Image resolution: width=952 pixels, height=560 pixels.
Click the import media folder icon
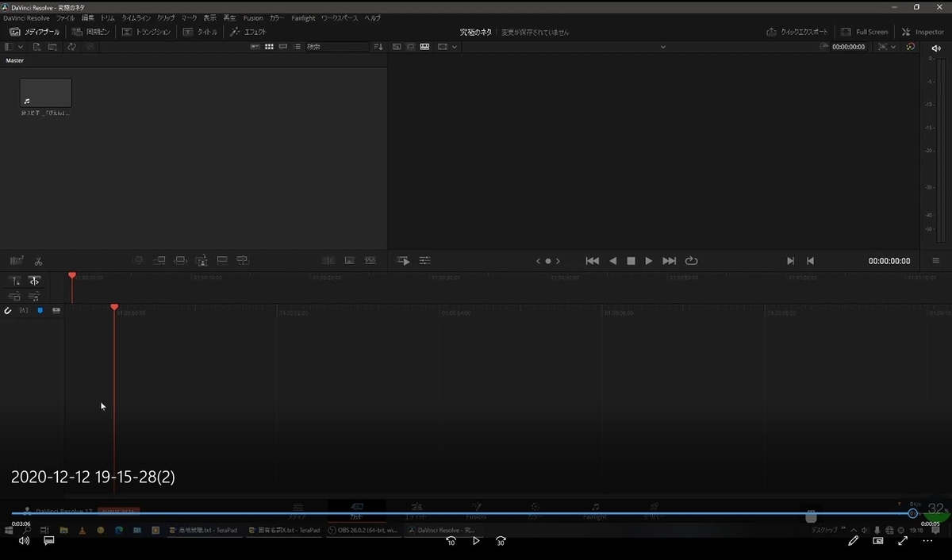52,47
